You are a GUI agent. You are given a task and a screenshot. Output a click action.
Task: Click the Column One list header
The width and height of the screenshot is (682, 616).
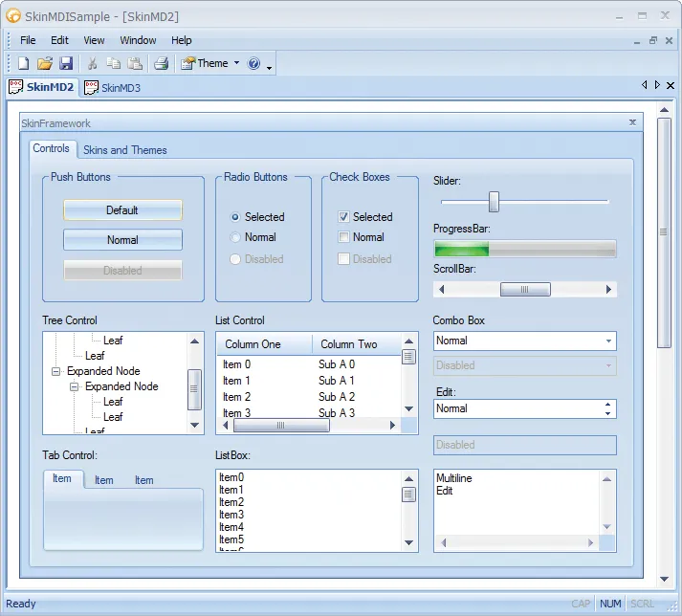[x=264, y=344]
